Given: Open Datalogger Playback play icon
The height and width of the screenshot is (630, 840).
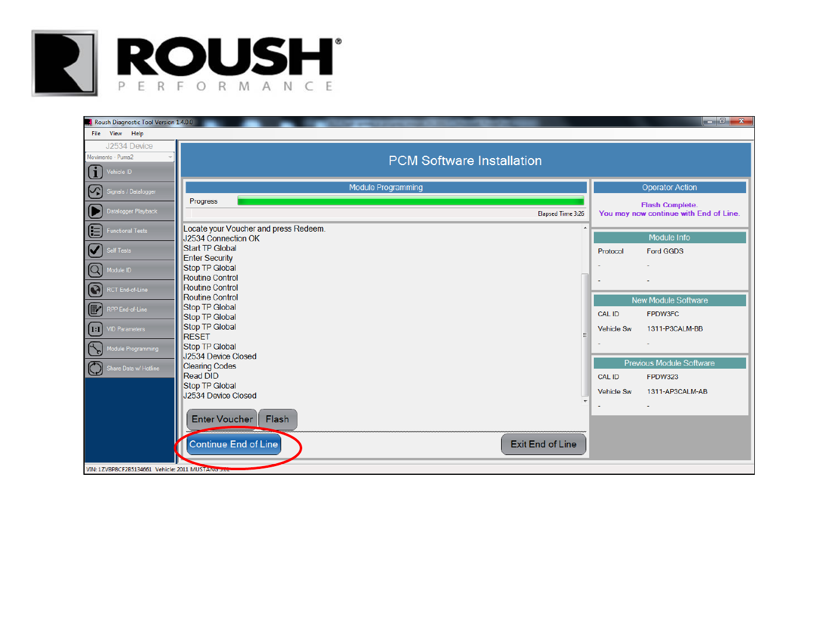Looking at the screenshot, I should click(x=95, y=211).
